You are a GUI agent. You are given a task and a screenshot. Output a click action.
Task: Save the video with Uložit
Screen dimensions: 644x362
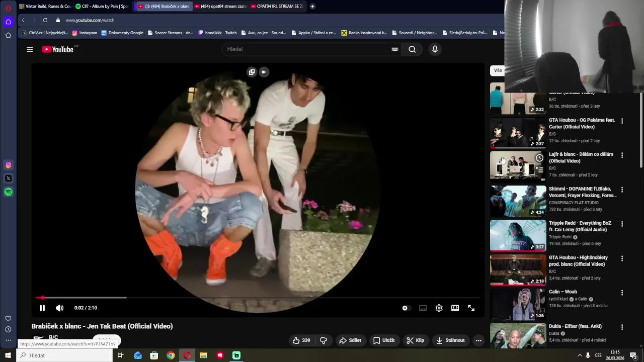(383, 340)
